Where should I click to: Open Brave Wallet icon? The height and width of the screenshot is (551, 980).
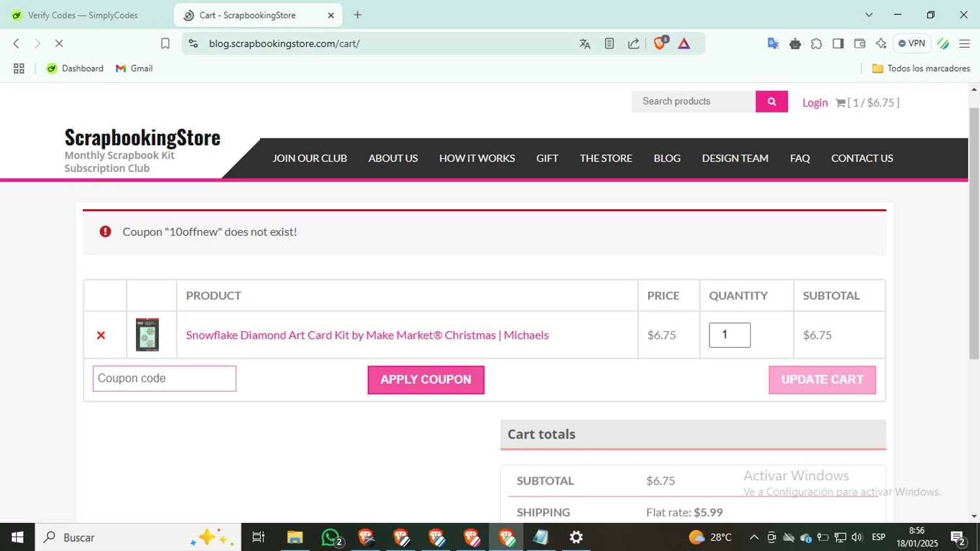[x=860, y=44]
